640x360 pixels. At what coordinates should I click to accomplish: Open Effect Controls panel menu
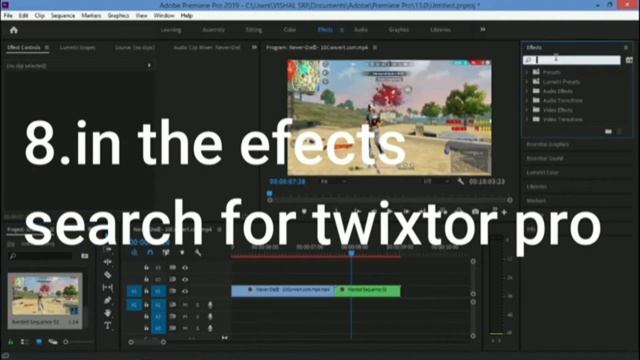tap(47, 48)
